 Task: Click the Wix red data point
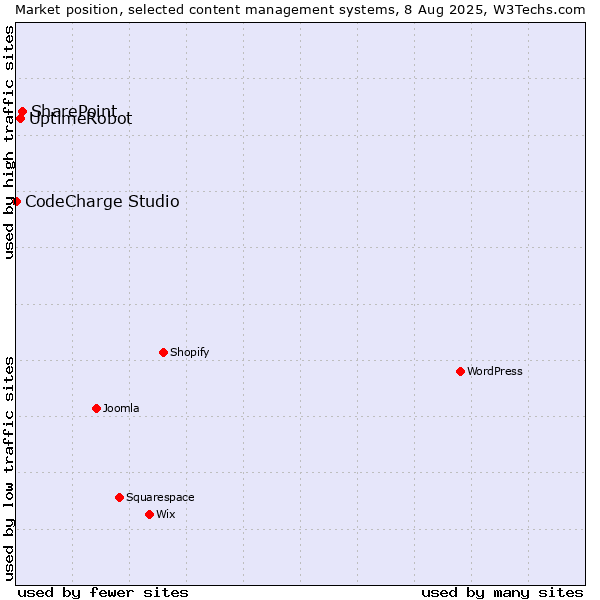150,514
